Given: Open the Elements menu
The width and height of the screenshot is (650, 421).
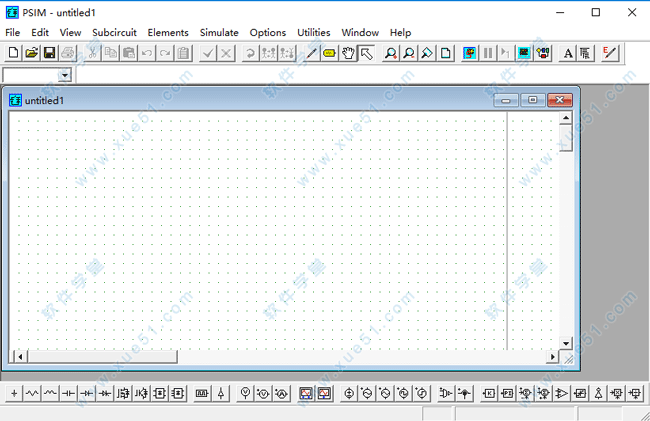Looking at the screenshot, I should pos(168,33).
